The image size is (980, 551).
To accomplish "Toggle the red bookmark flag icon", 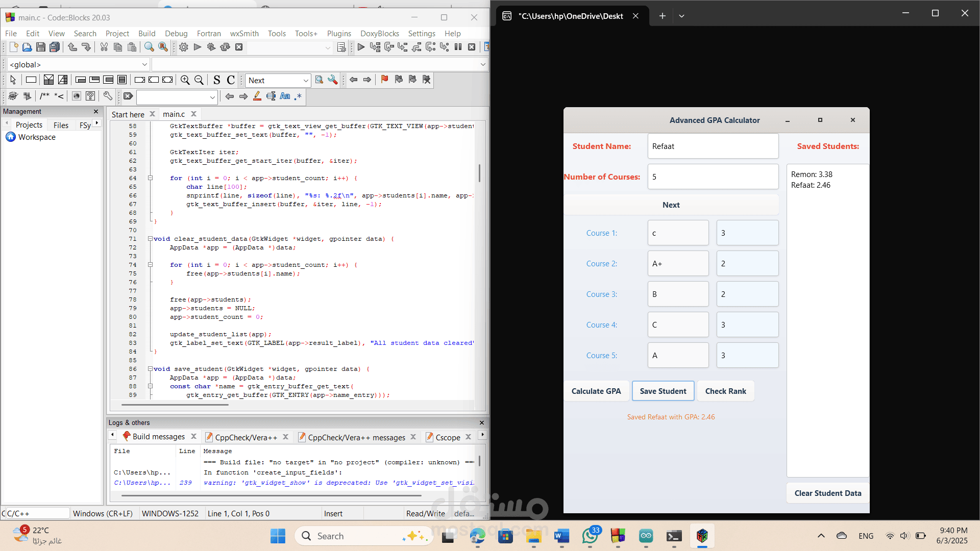I will [x=384, y=80].
